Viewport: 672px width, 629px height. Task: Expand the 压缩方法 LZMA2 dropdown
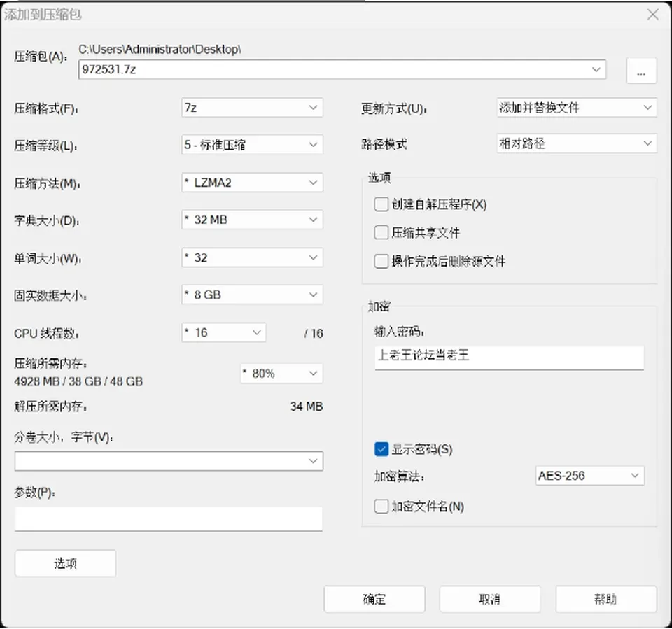point(252,183)
